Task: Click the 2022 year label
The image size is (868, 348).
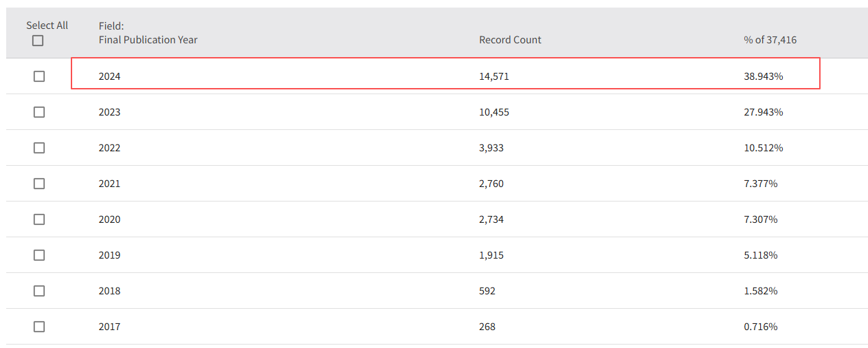Action: (109, 148)
